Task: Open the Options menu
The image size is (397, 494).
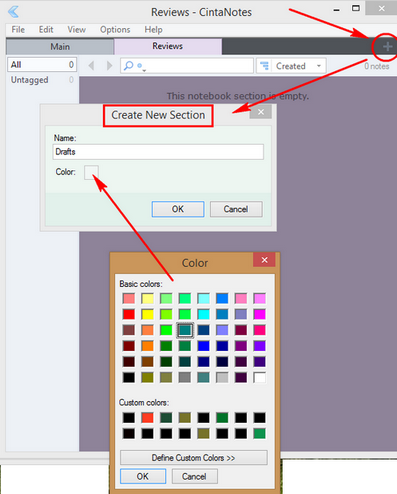Action: click(115, 30)
